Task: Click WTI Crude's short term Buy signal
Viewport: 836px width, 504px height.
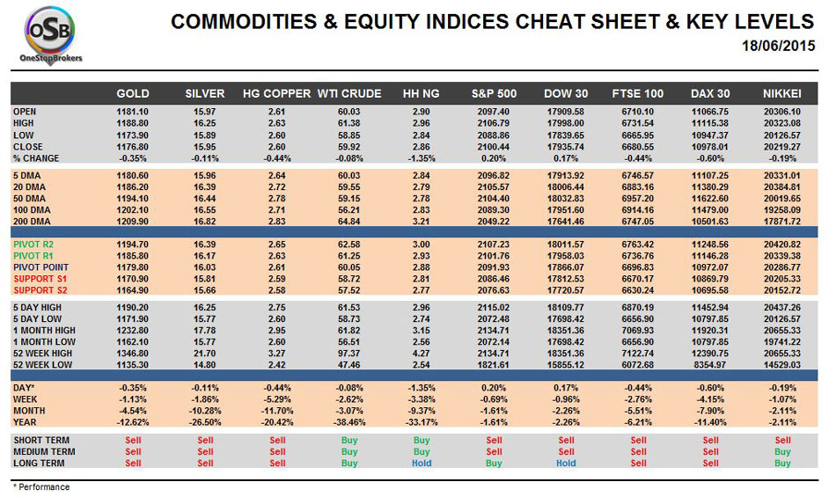Action: [349, 440]
